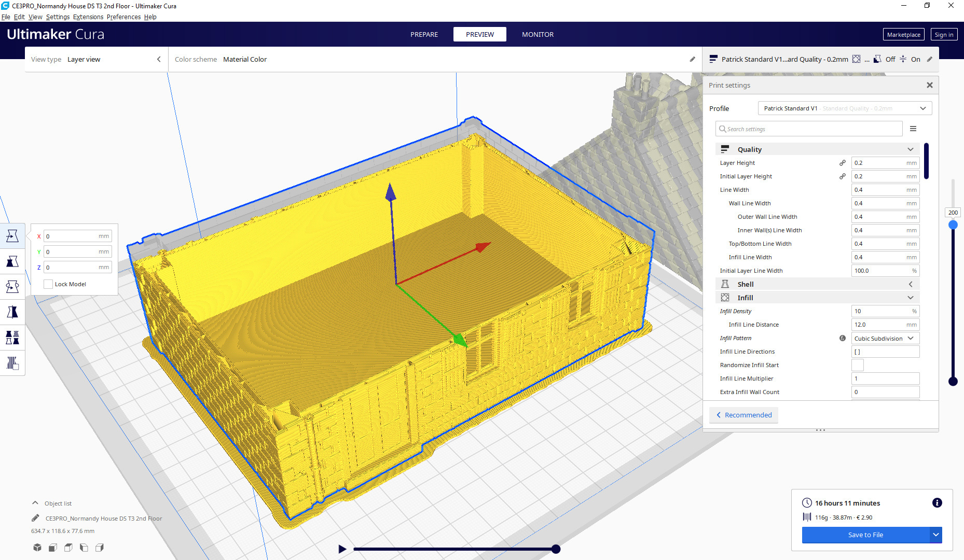Open the Extensions menu
964x560 pixels.
click(x=88, y=17)
